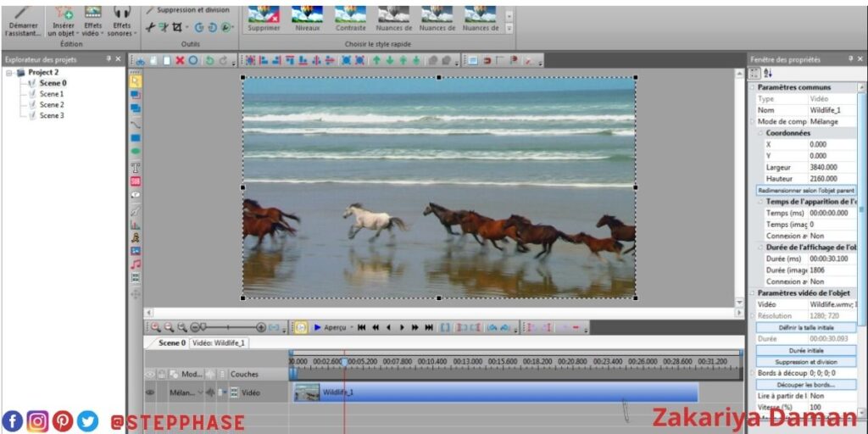Collapse the Paramètres communs property group
Screen dimensions: 868x434
coord(752,87)
